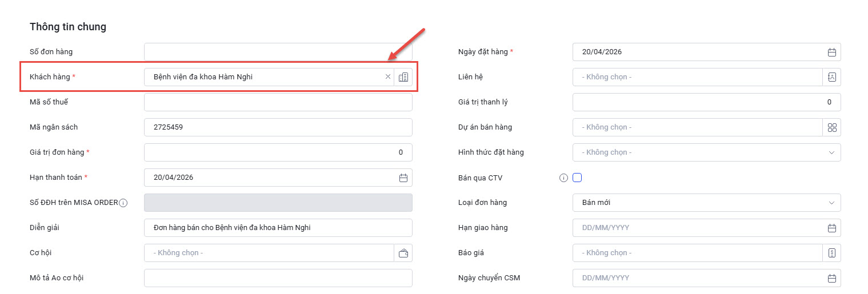868x294 pixels.
Task: Open quote picker icon in Báo giá field
Action: pyautogui.click(x=831, y=253)
